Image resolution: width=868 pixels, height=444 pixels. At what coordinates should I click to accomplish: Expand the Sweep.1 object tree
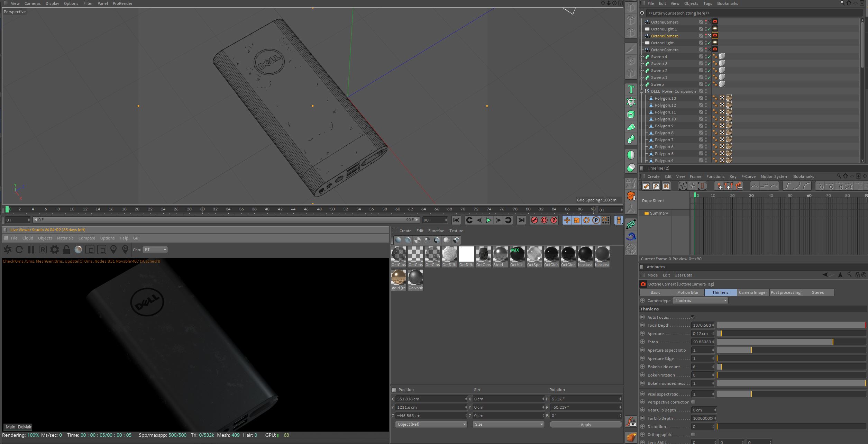point(642,78)
